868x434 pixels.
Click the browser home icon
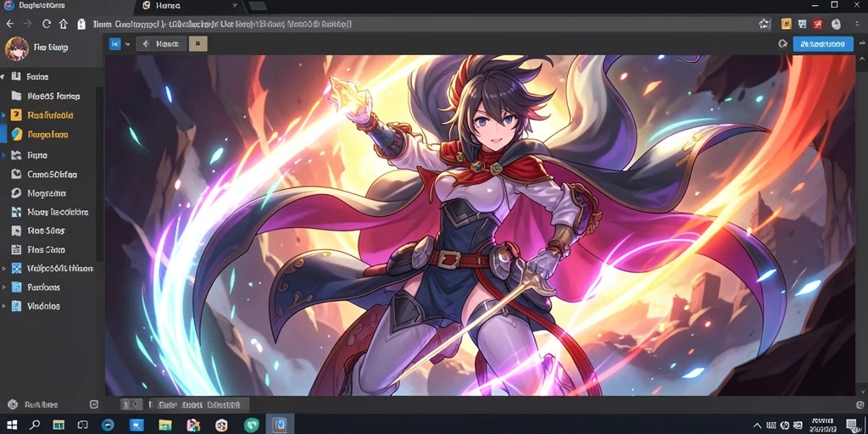click(x=63, y=24)
